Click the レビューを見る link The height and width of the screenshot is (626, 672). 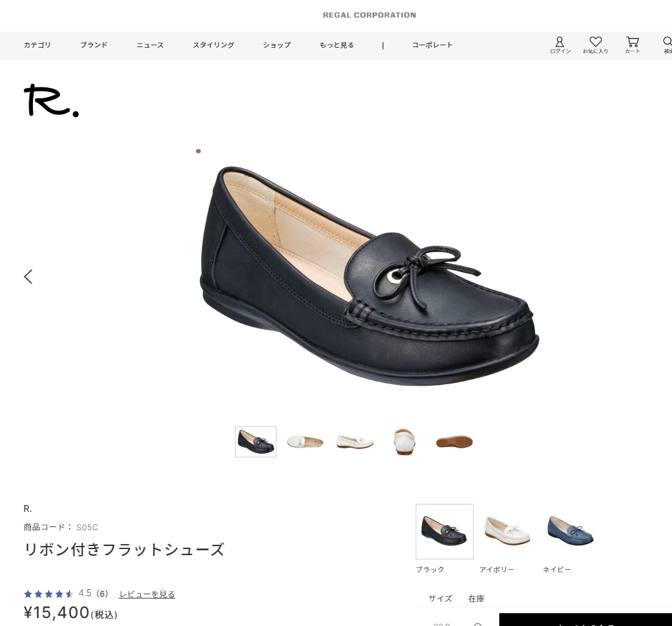tap(146, 594)
